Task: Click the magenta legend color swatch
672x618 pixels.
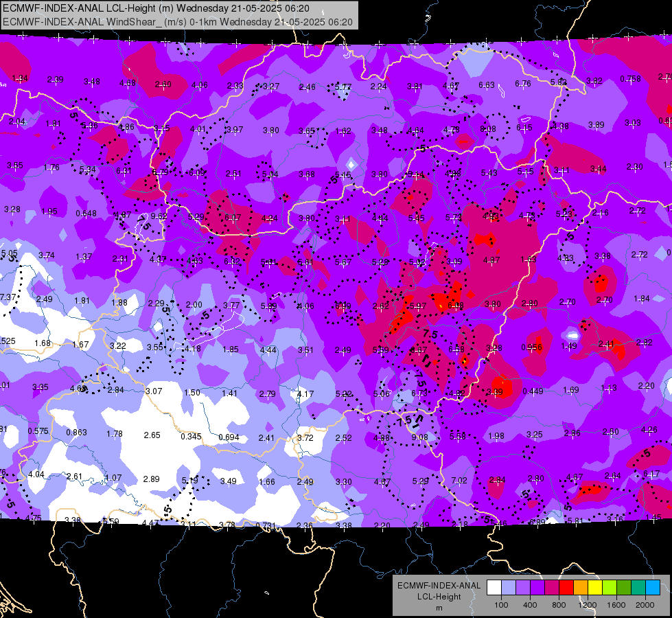Action: tap(552, 588)
